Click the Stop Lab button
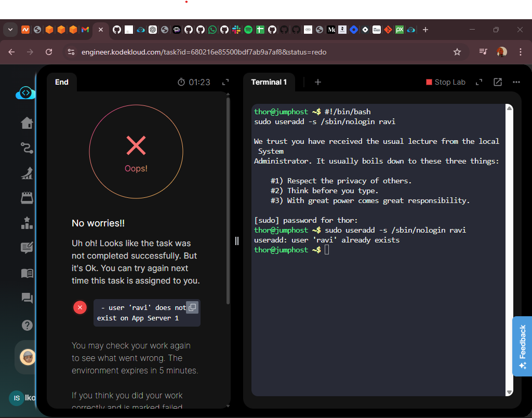The width and height of the screenshot is (532, 418). [445, 82]
